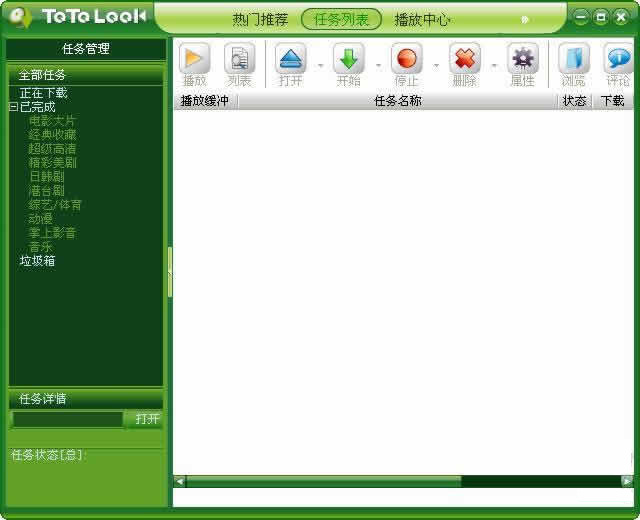Viewport: 640px width, 520px height.
Task: Click the 播放 (Play) toolbar icon
Action: (x=194, y=59)
